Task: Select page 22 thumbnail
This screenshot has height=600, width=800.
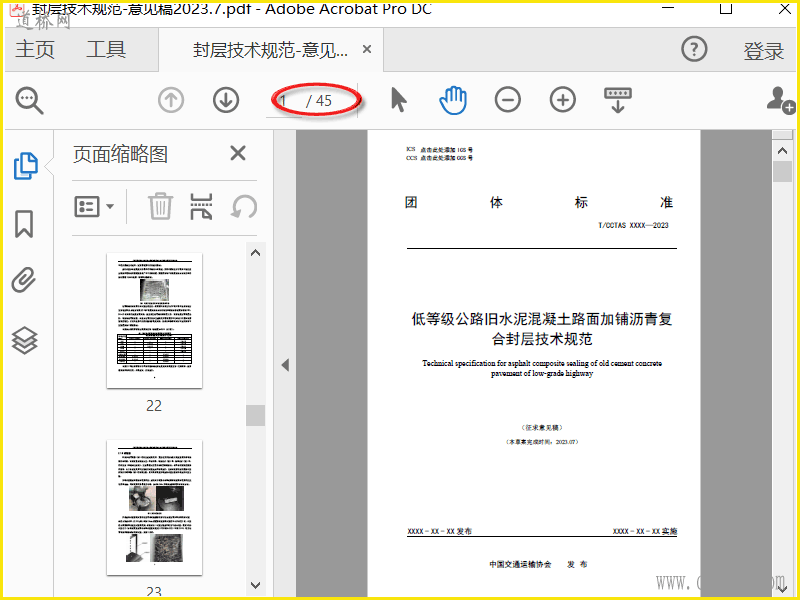Action: (154, 320)
